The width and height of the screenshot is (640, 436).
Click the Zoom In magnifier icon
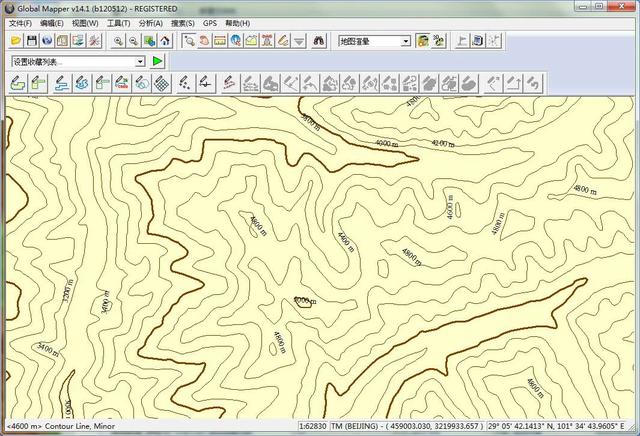click(x=118, y=41)
